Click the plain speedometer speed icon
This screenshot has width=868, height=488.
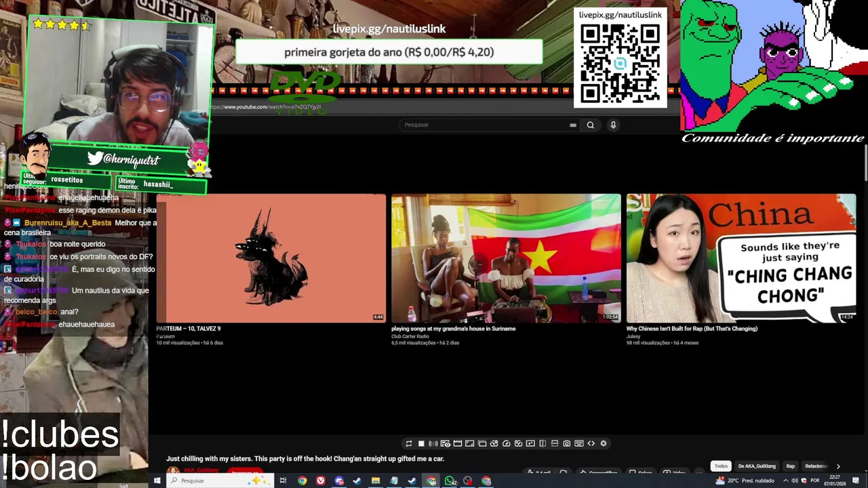click(x=507, y=443)
